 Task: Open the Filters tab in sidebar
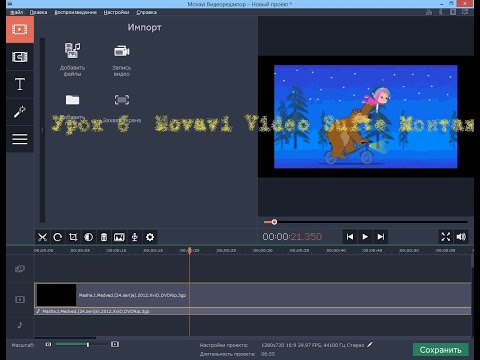pyautogui.click(x=20, y=57)
